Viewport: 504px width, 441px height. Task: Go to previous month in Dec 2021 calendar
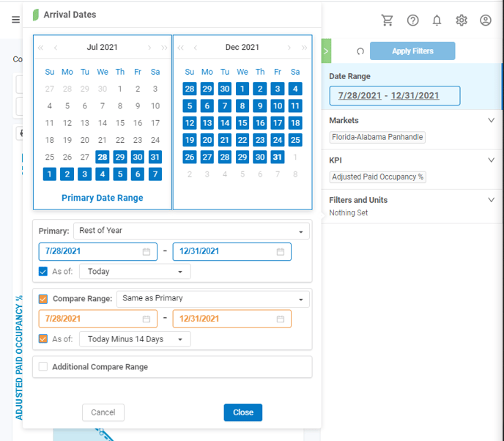pos(196,48)
